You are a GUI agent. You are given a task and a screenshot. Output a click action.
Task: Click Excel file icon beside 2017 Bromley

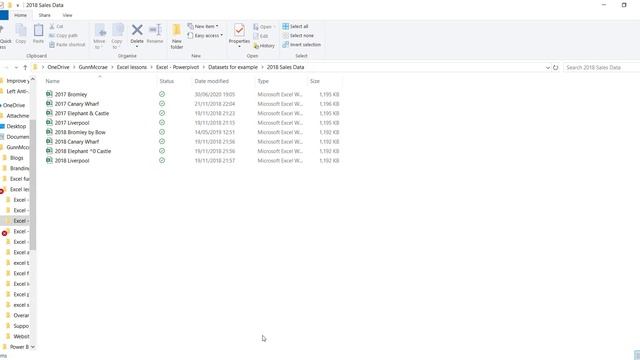pyautogui.click(x=49, y=94)
